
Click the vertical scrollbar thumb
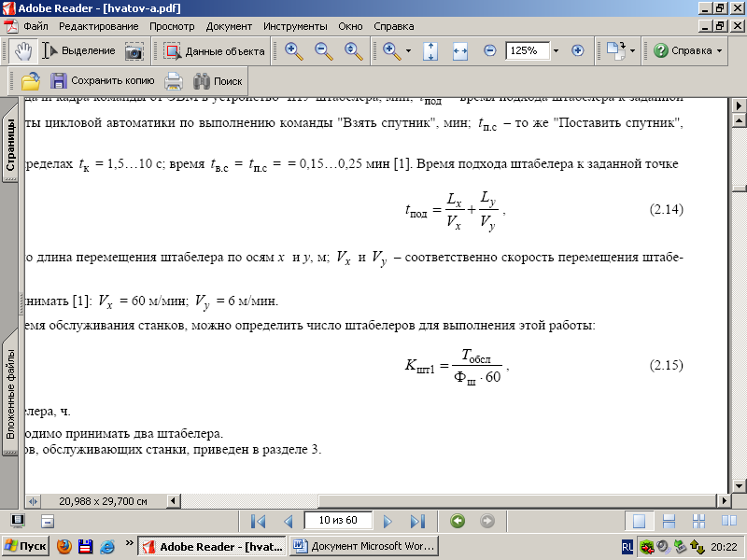coord(739,189)
